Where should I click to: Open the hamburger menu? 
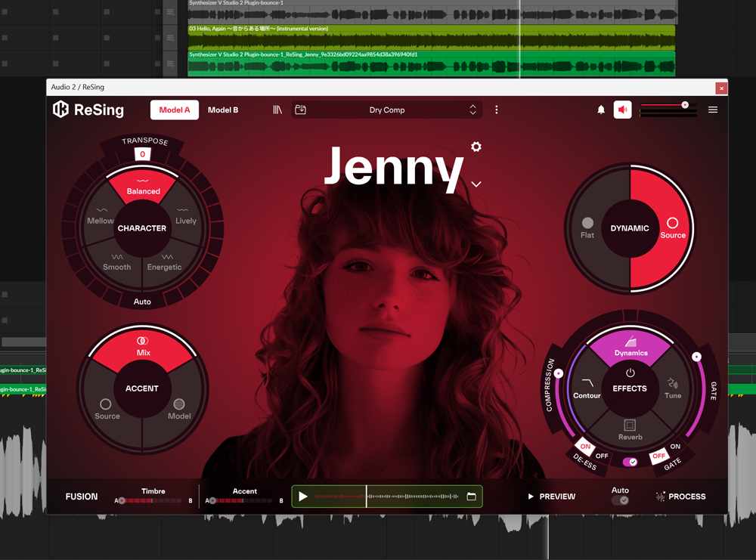point(713,110)
